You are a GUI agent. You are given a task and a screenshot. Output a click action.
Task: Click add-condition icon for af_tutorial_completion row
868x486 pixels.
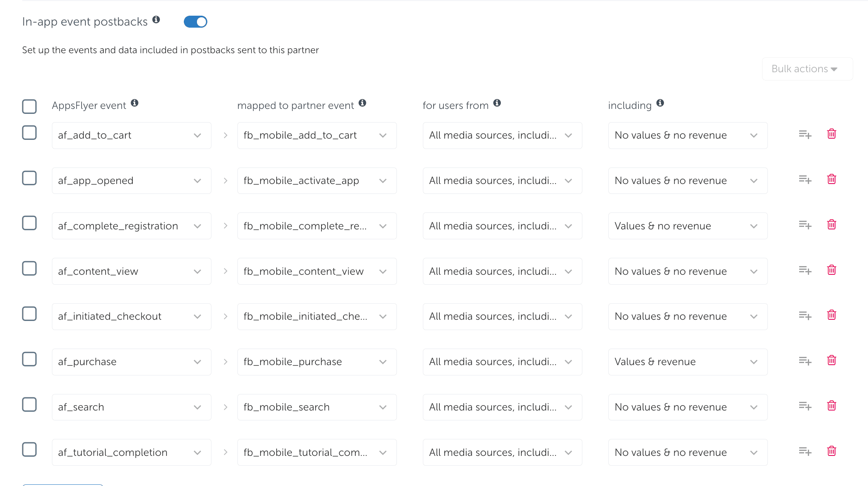tap(805, 451)
